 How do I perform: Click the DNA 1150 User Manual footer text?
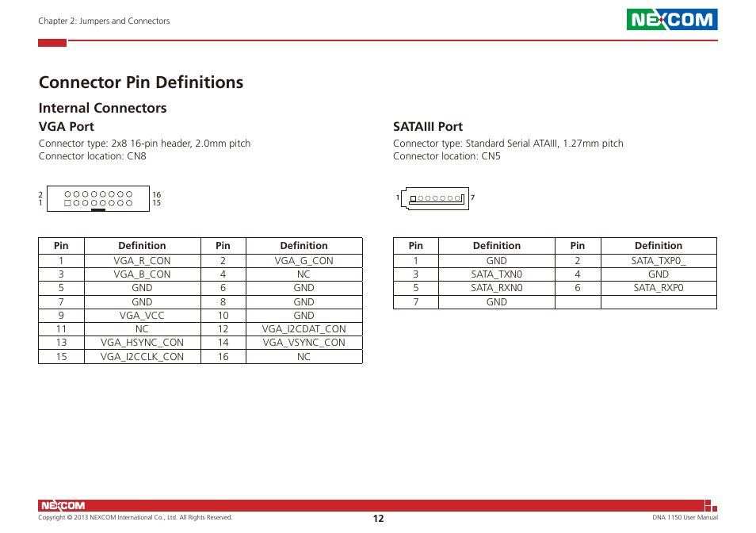[x=685, y=517]
